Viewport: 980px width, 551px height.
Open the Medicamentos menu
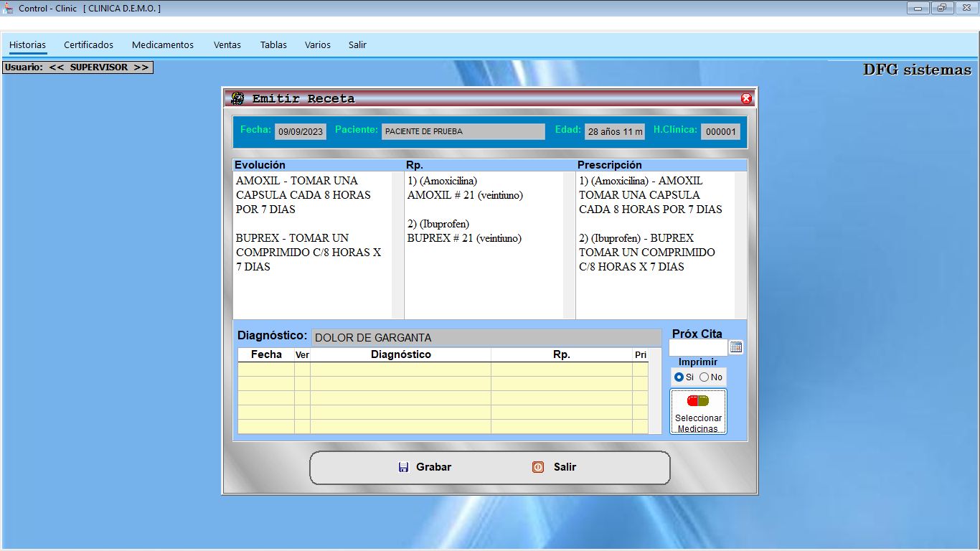[163, 44]
